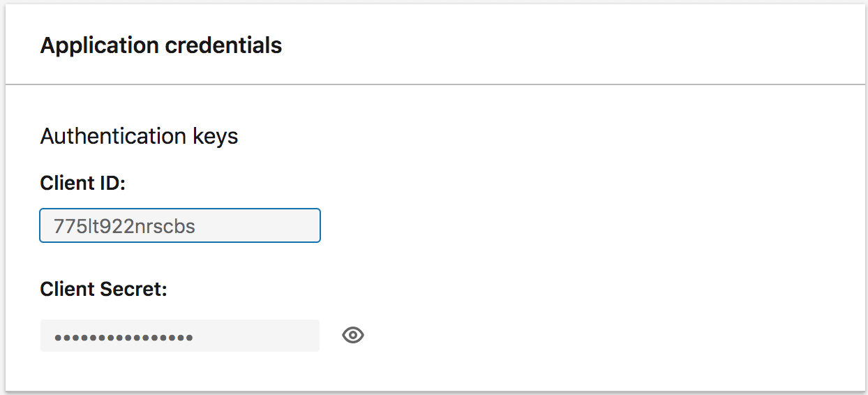This screenshot has height=395, width=868.
Task: Click the eye icon beside the secret
Action: tap(353, 336)
